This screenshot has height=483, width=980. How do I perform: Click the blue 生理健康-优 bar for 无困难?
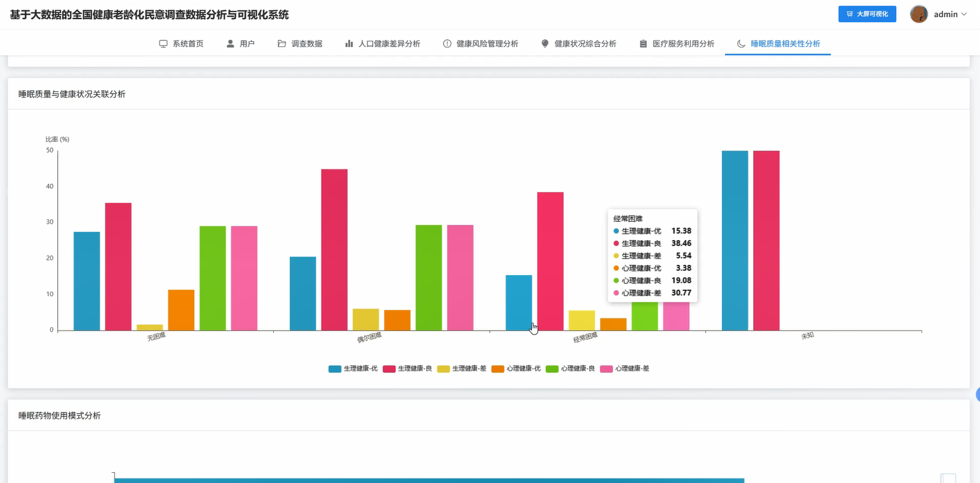[87, 281]
